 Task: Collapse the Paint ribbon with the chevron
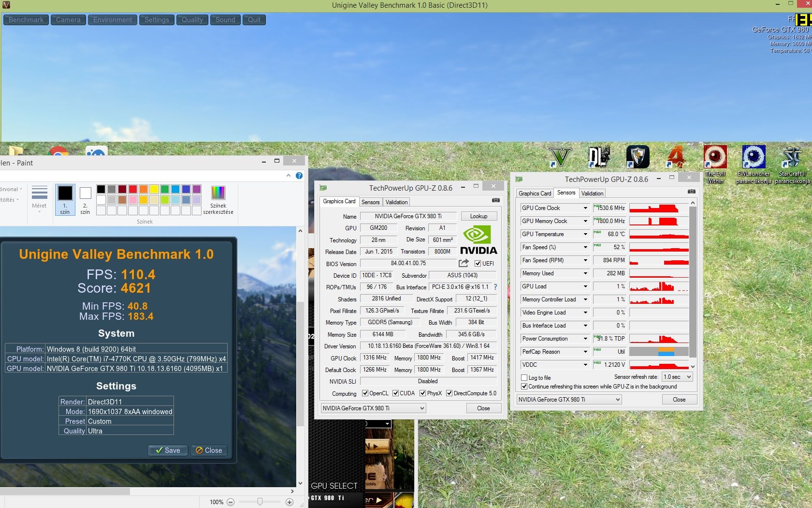tap(289, 176)
